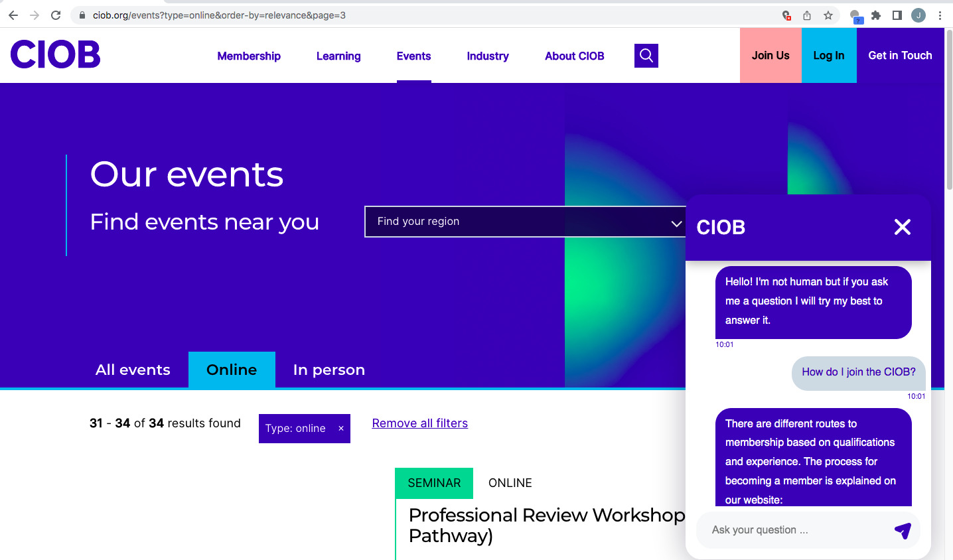This screenshot has height=560, width=953.
Task: Open the Chrome profile avatar
Action: tap(918, 15)
